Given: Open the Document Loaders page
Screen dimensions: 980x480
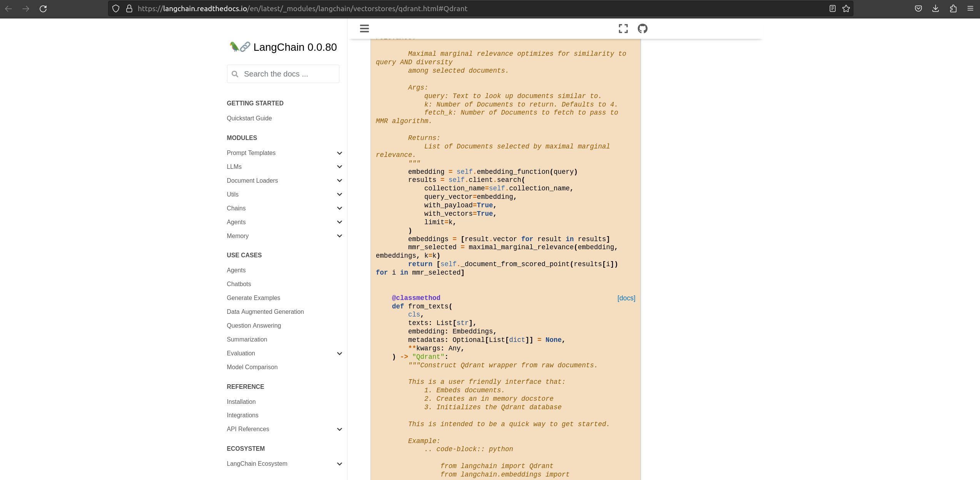Looking at the screenshot, I should [252, 180].
